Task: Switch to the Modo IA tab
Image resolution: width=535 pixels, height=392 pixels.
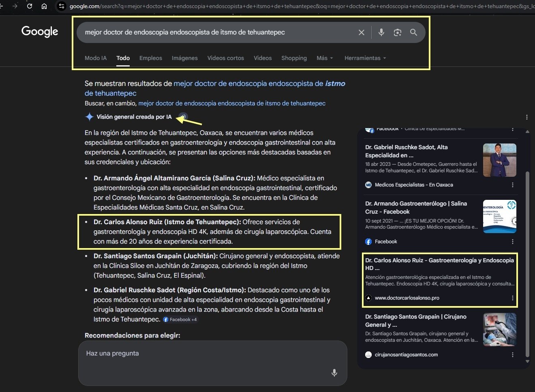Action: (x=96, y=58)
